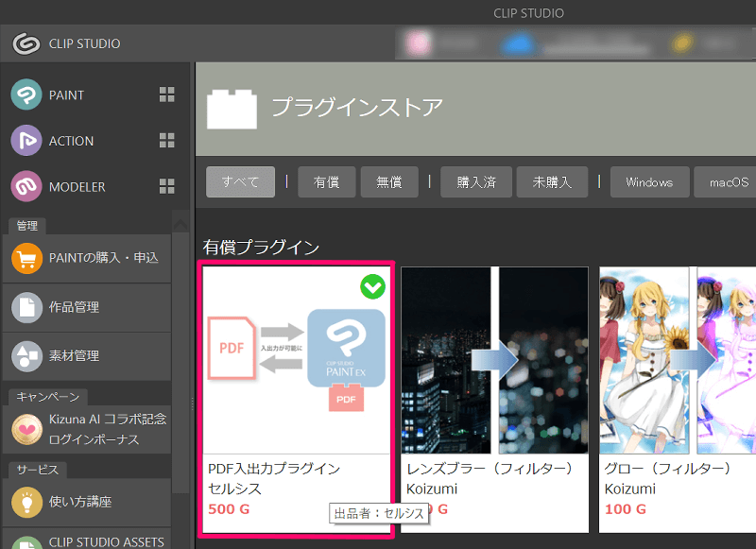Click the document icon for 作品管理
Image resolution: width=756 pixels, height=549 pixels.
pos(27,307)
